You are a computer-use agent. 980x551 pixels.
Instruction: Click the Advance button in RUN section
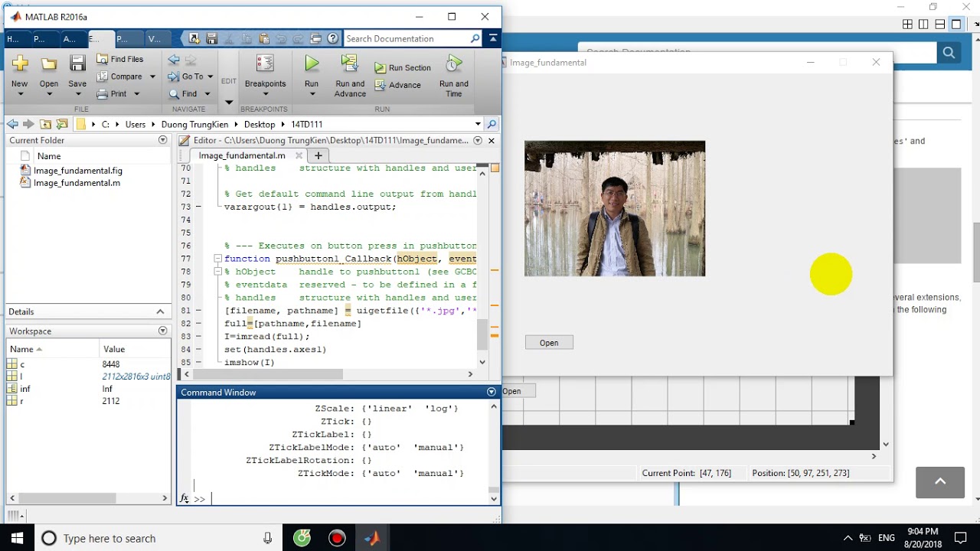pyautogui.click(x=397, y=85)
